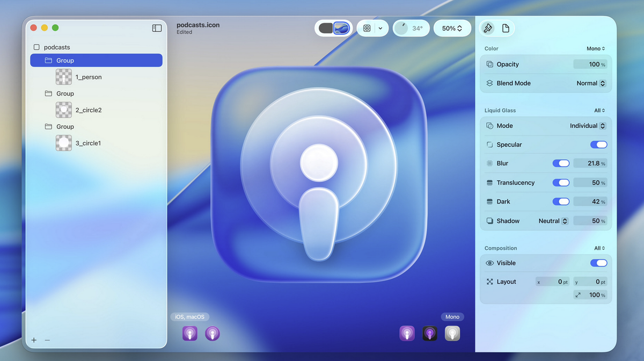Image resolution: width=644 pixels, height=361 pixels.
Task: Click the folder icon of Group above 2_circle2
Action: pos(48,93)
